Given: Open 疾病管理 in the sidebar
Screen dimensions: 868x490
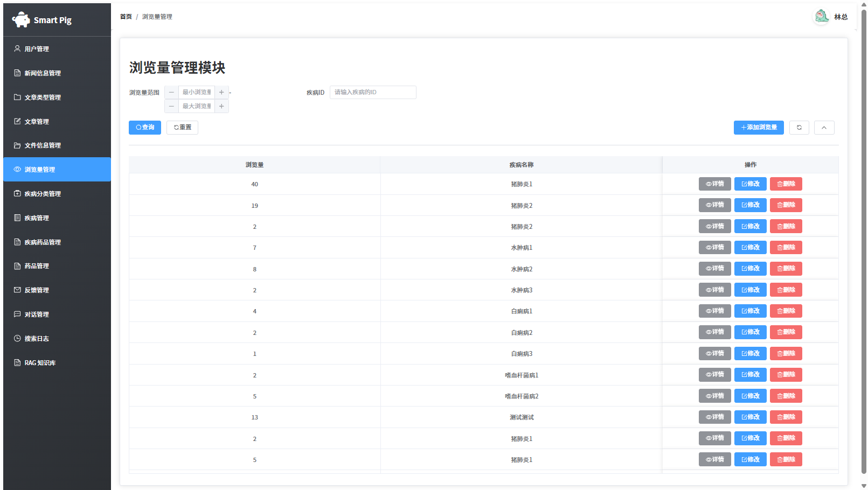Looking at the screenshot, I should [57, 218].
